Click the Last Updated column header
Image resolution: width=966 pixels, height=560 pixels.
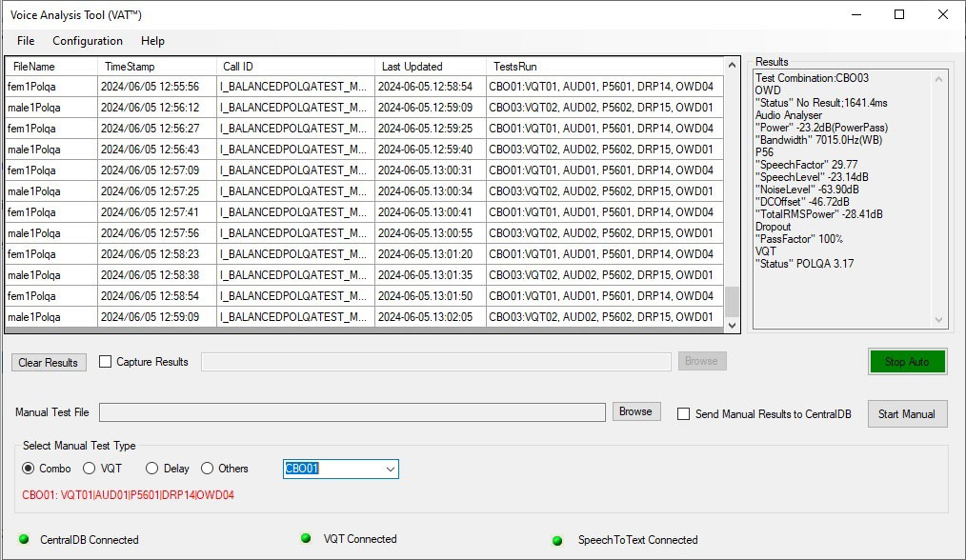pos(431,67)
